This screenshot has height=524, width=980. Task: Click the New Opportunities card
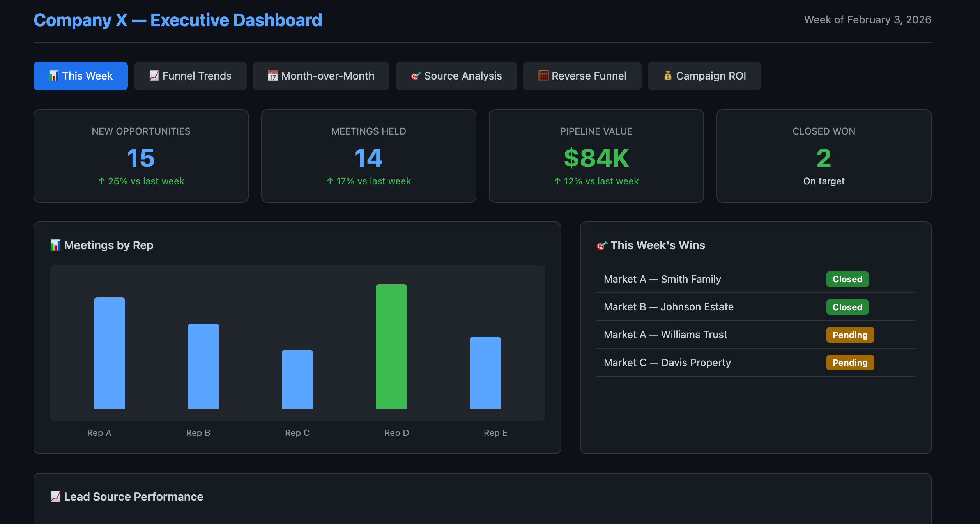point(141,156)
